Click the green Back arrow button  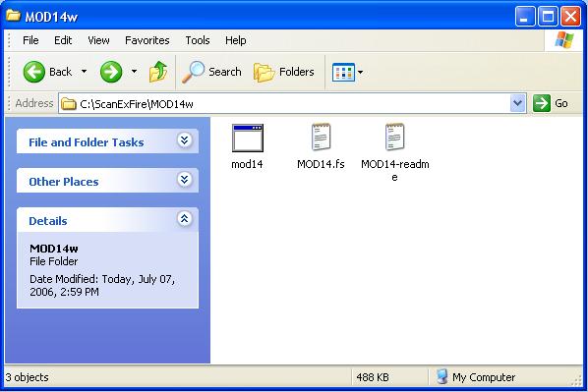[34, 72]
